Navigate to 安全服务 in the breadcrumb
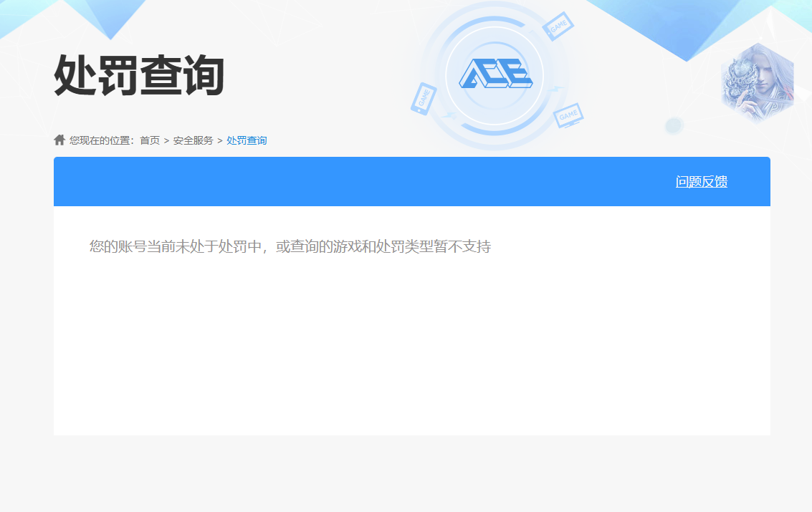 193,140
